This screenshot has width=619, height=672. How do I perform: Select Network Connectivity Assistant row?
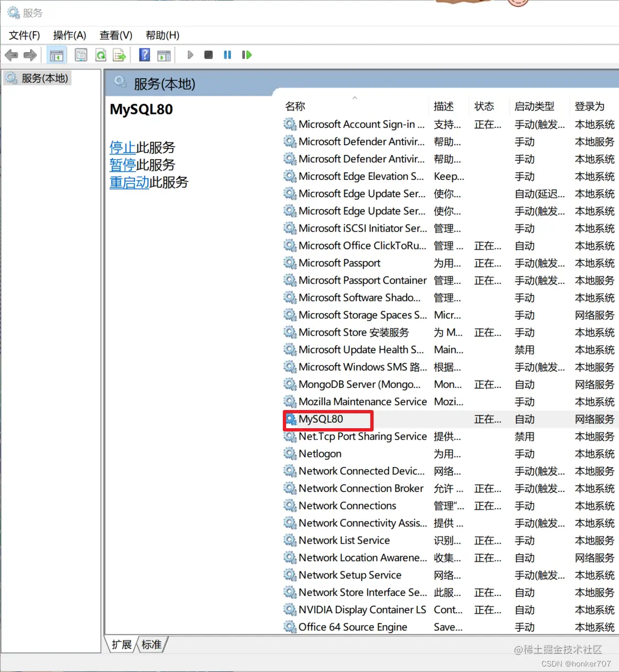pyautogui.click(x=450, y=523)
